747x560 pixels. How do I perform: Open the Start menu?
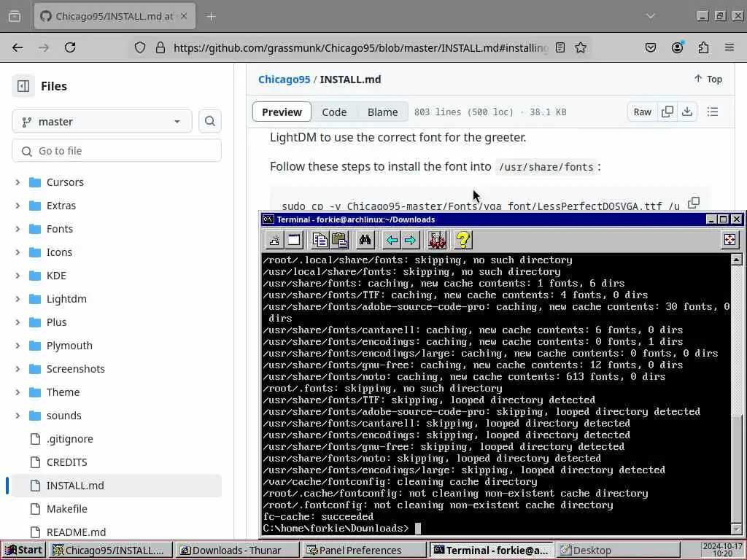click(x=24, y=550)
